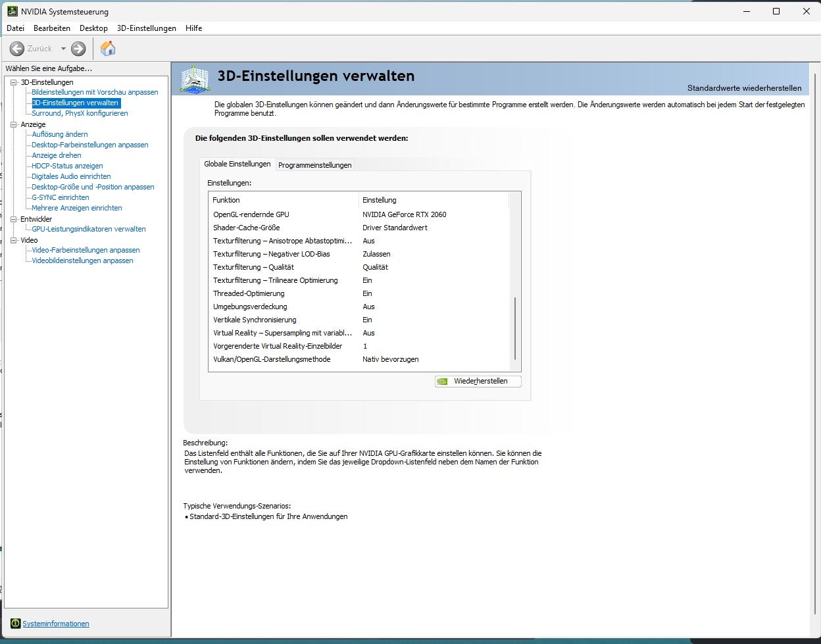Open HDCP-Status anzeigen
821x644 pixels.
click(67, 166)
